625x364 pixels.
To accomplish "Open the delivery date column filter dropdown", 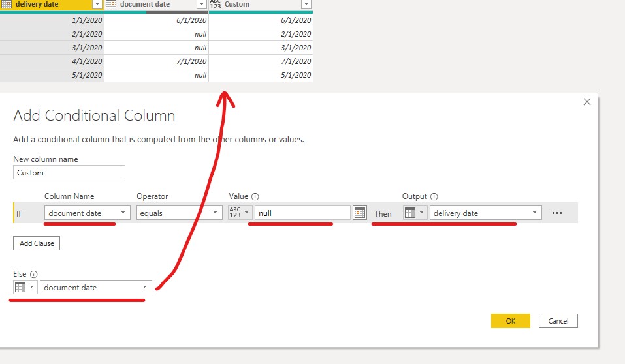I will pos(97,5).
